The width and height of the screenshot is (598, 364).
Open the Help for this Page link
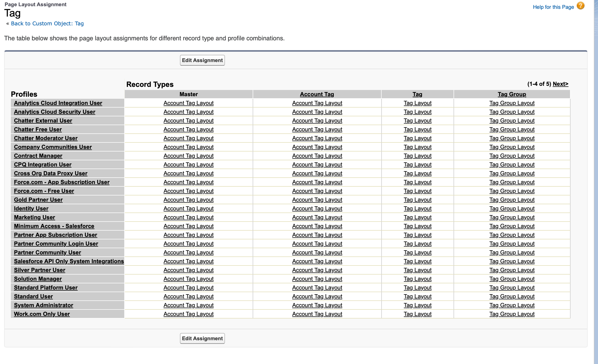553,7
